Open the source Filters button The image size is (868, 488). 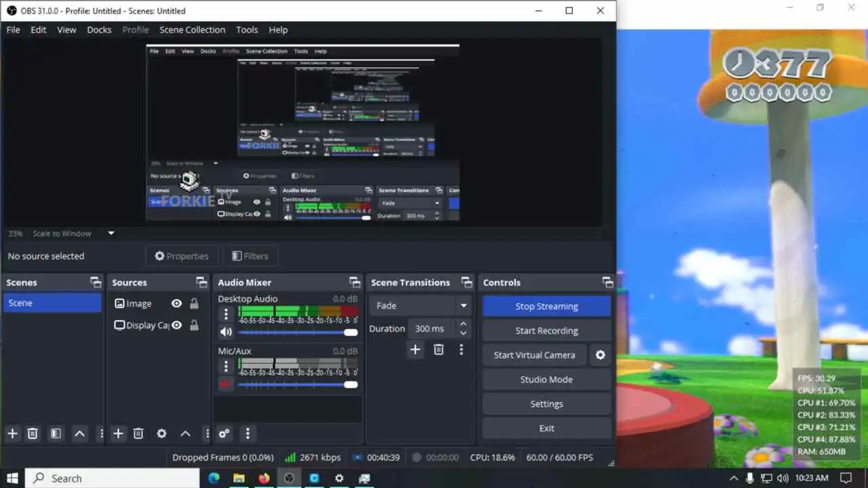(250, 256)
